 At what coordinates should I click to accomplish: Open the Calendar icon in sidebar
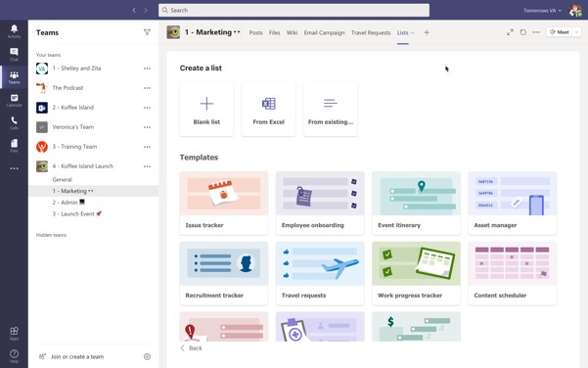14,100
